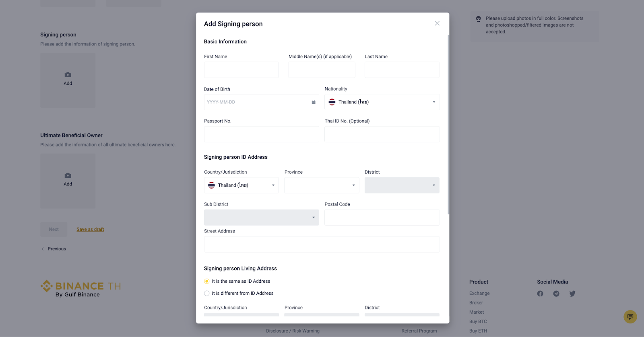Image resolution: width=644 pixels, height=337 pixels.
Task: Focus the Passport No. field
Action: click(x=261, y=134)
